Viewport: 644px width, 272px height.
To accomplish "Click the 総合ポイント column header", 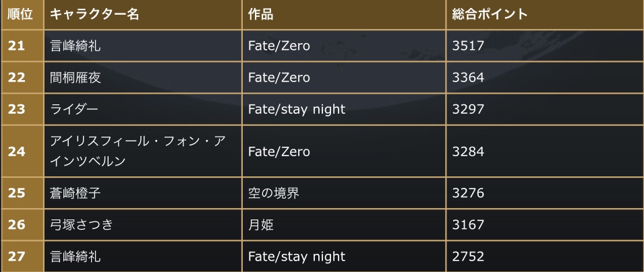I will [491, 14].
